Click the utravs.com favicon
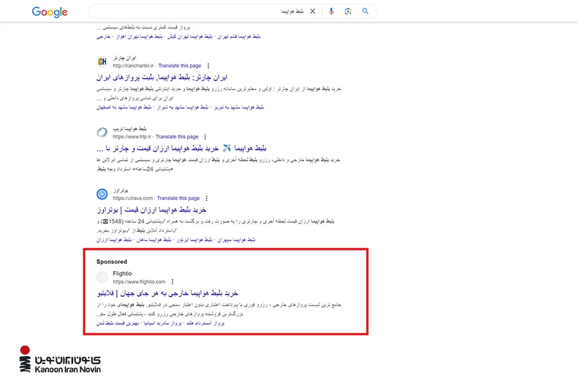 point(102,194)
